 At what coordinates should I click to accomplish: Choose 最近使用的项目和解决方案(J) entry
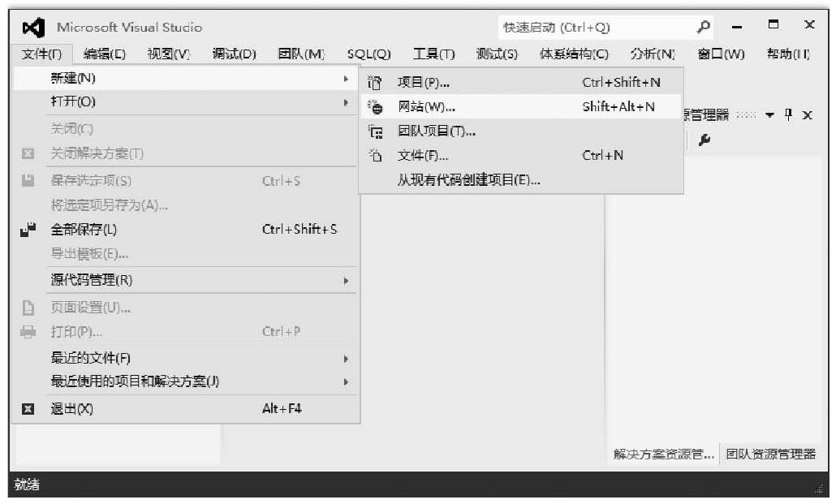[x=185, y=381]
